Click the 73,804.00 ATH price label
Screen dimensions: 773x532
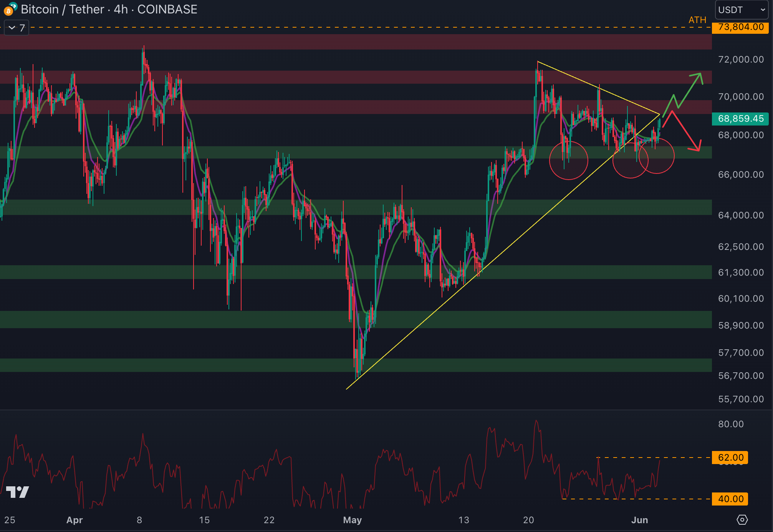740,27
